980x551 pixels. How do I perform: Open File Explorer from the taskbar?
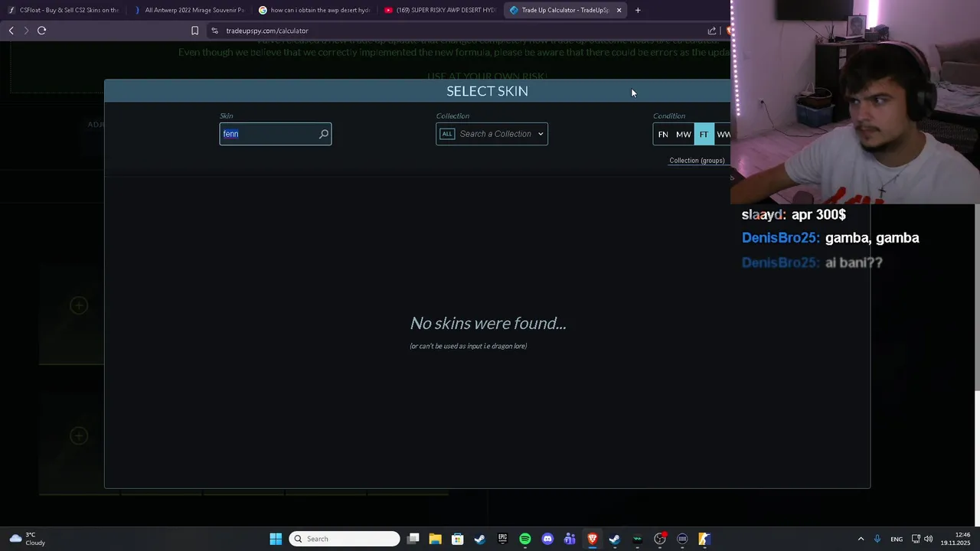tap(435, 539)
